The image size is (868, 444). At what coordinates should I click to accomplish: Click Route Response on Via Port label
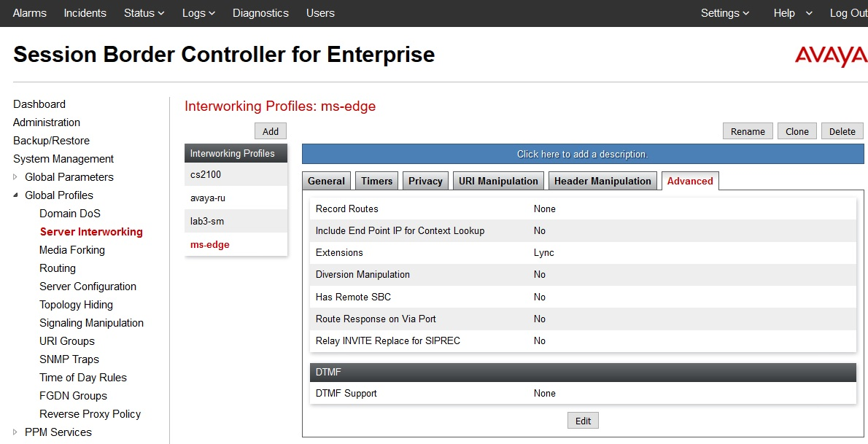[376, 319]
